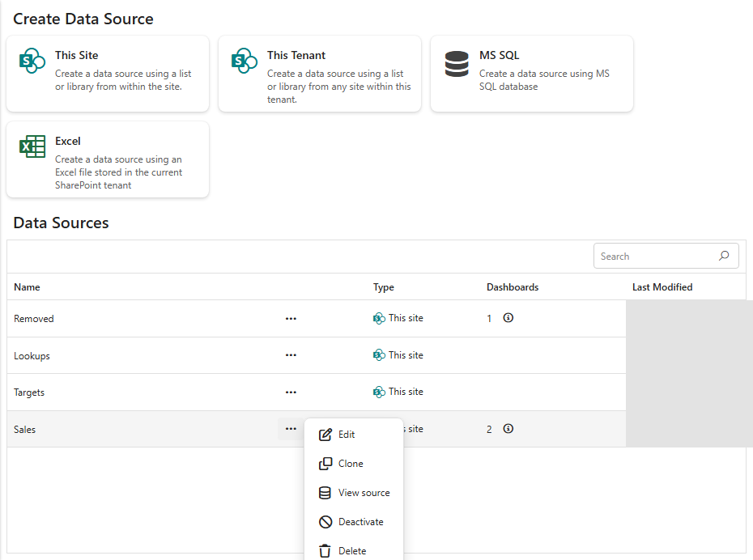Click the SharePoint icon on This Tenant card
Viewport: 753px width, 560px height.
coord(245,61)
